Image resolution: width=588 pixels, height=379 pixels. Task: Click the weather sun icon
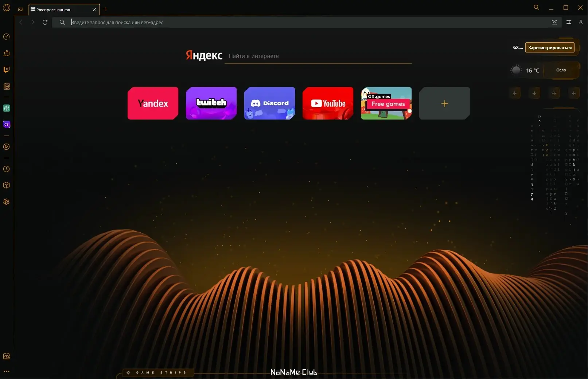click(516, 70)
